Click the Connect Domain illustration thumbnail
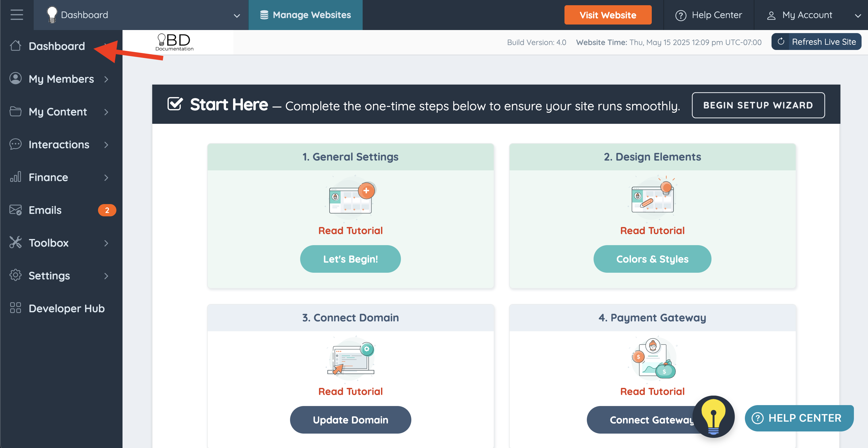This screenshot has width=868, height=448. coord(350,359)
